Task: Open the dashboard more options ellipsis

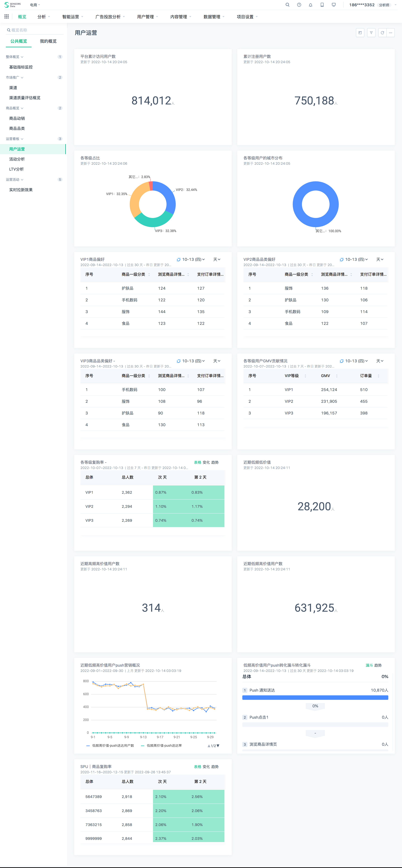Action: coord(391,33)
